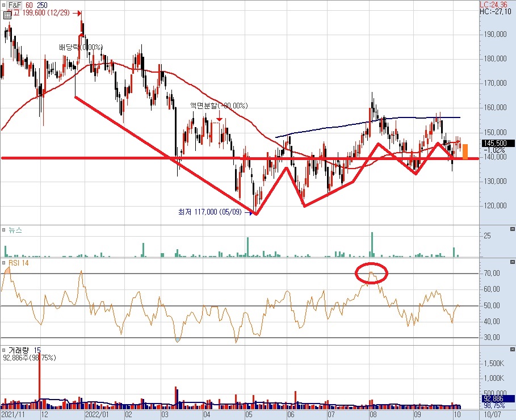This screenshot has width=516, height=420.
Task: Open the data table icon under the F&F label
Action: 7,15
